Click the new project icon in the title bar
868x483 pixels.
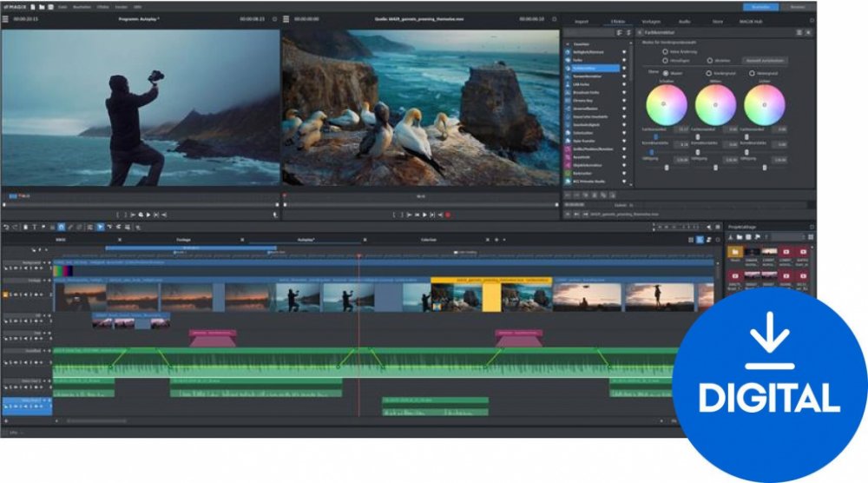click(33, 7)
